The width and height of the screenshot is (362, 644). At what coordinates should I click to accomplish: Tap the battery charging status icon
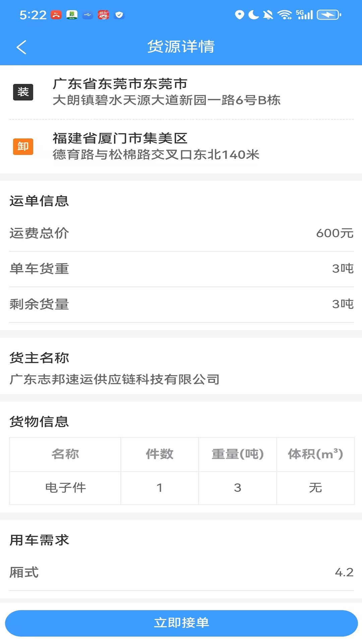329,15
